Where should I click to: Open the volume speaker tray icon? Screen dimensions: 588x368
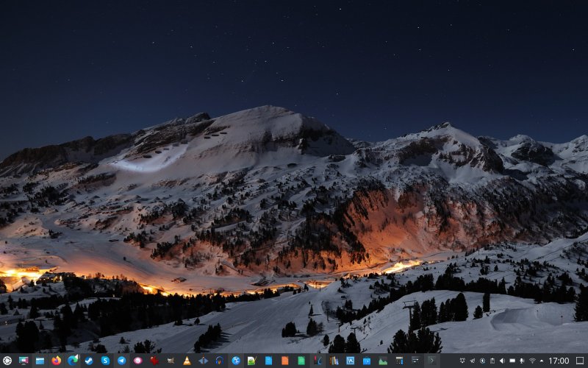tap(502, 361)
